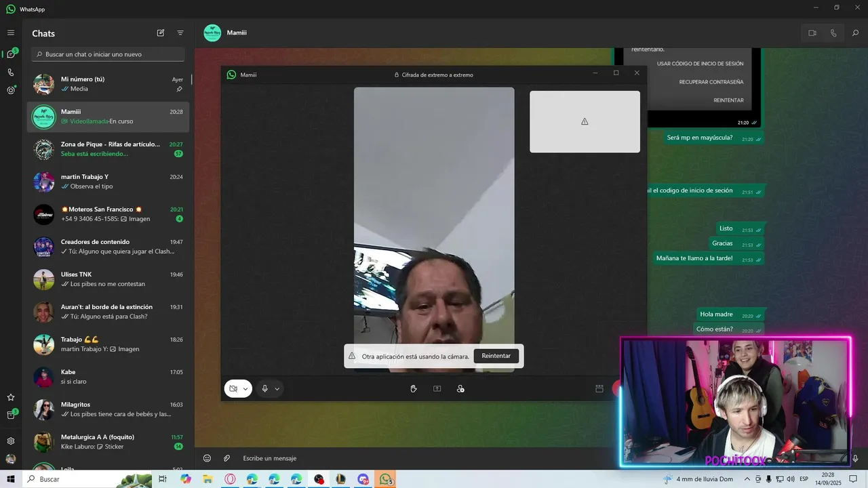Click the Reintentar camera button

pyautogui.click(x=496, y=356)
